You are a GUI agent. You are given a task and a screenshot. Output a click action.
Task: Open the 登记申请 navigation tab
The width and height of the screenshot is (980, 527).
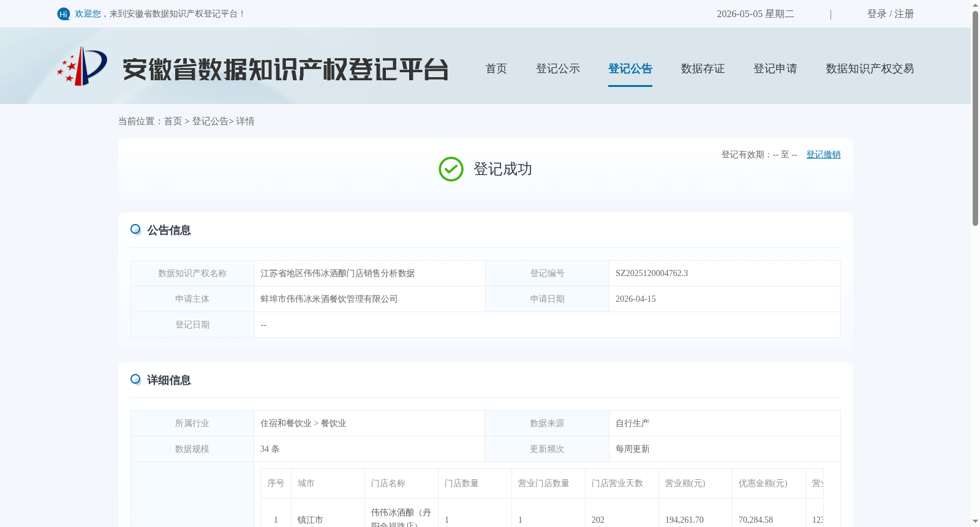(775, 69)
